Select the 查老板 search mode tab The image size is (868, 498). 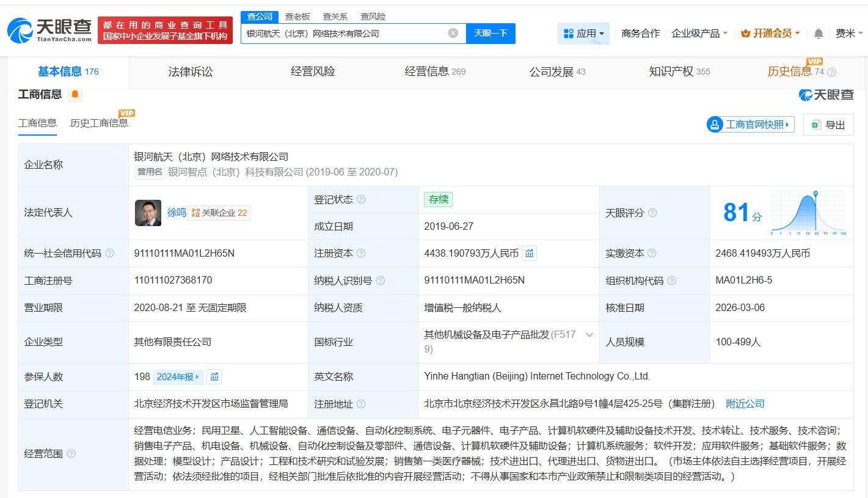297,16
